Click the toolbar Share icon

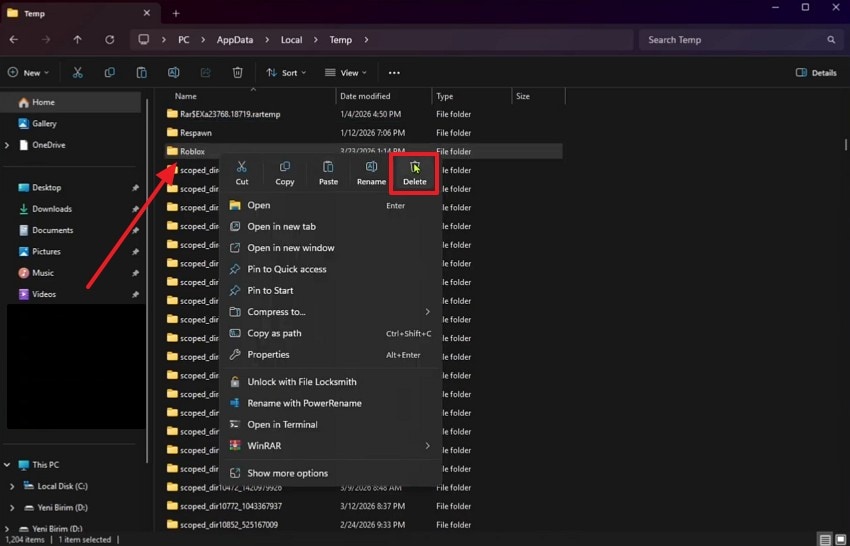point(205,73)
